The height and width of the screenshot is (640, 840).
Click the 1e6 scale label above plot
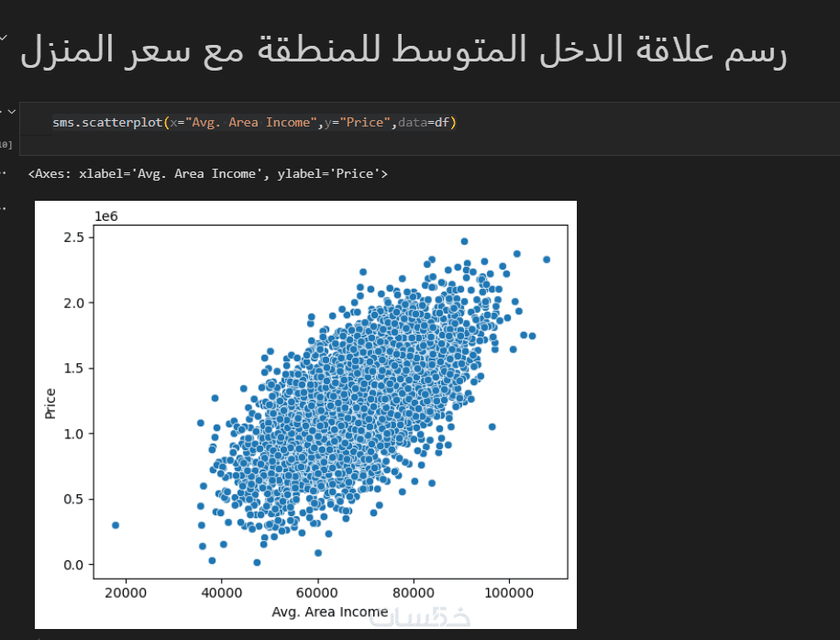pyautogui.click(x=106, y=215)
